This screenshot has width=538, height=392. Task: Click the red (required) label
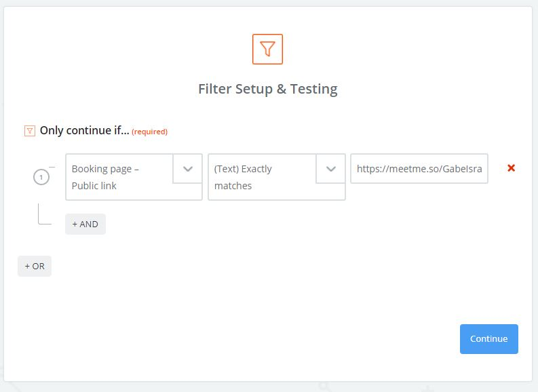tap(149, 132)
